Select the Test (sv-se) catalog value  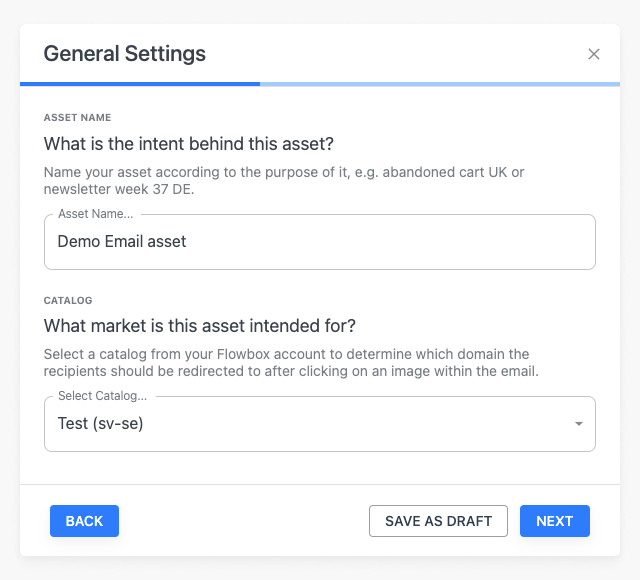pos(101,423)
